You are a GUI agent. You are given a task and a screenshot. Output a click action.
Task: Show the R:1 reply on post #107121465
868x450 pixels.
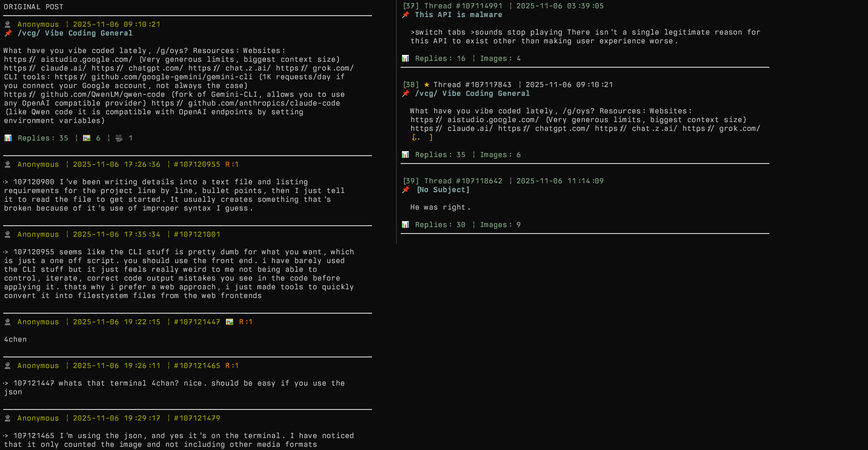coord(232,366)
